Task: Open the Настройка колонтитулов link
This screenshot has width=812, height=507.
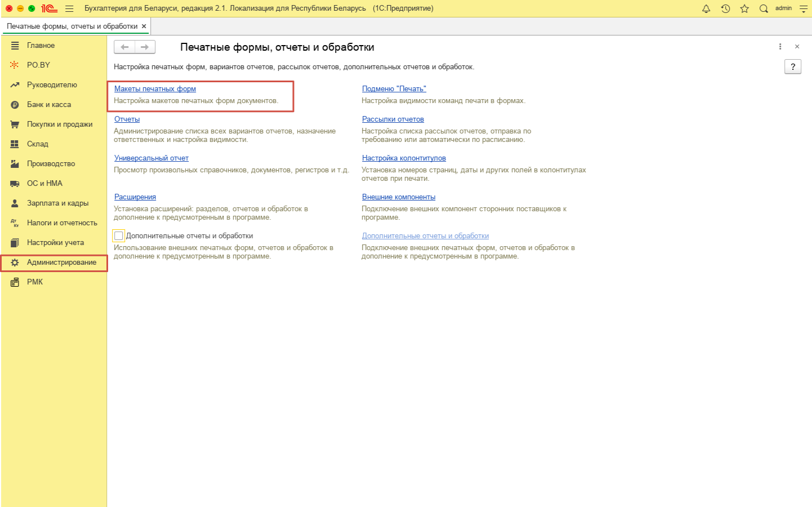Action: pyautogui.click(x=404, y=158)
